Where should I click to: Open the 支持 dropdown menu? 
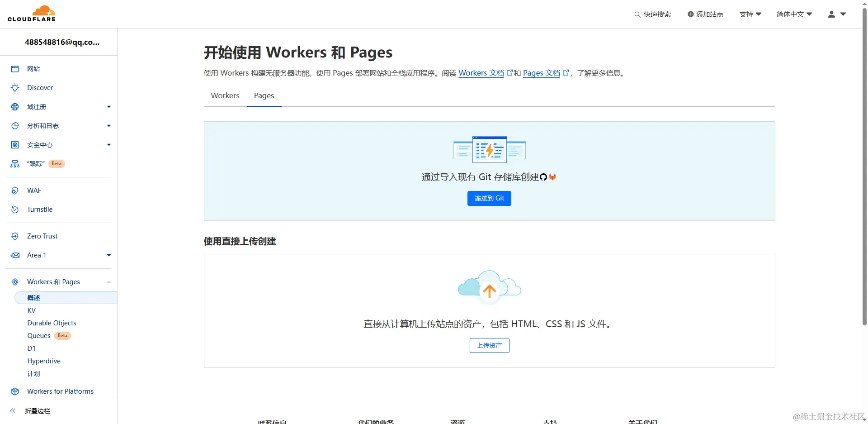(750, 14)
